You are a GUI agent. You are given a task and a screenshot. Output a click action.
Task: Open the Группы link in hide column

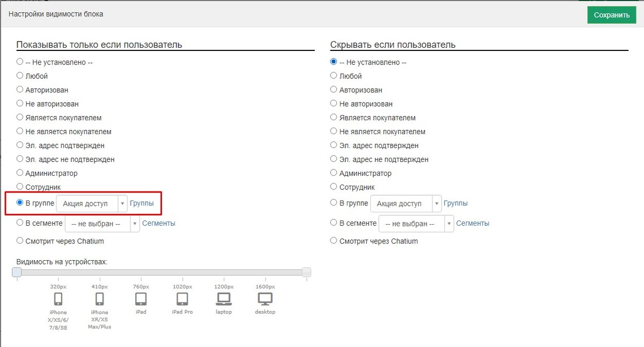(456, 203)
